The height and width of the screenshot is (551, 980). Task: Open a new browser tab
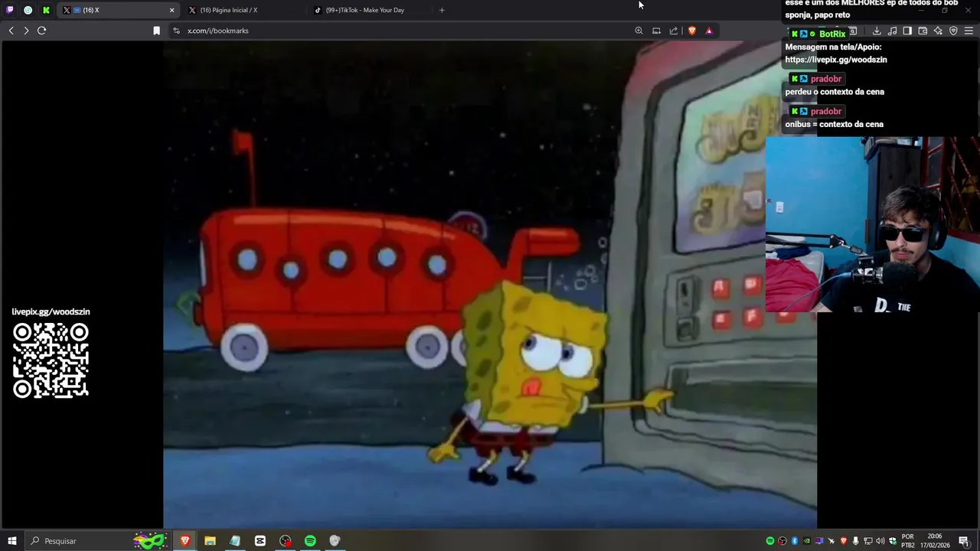[x=442, y=10]
